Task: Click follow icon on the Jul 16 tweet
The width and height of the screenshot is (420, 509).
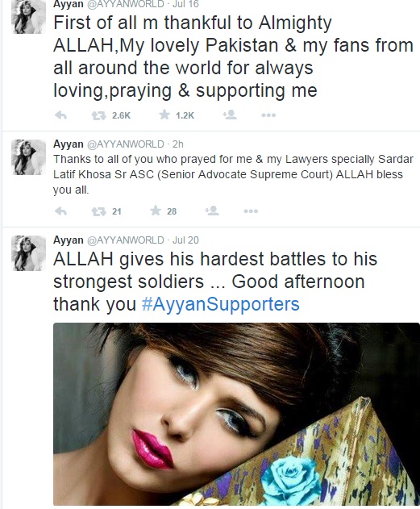Action: [230, 115]
